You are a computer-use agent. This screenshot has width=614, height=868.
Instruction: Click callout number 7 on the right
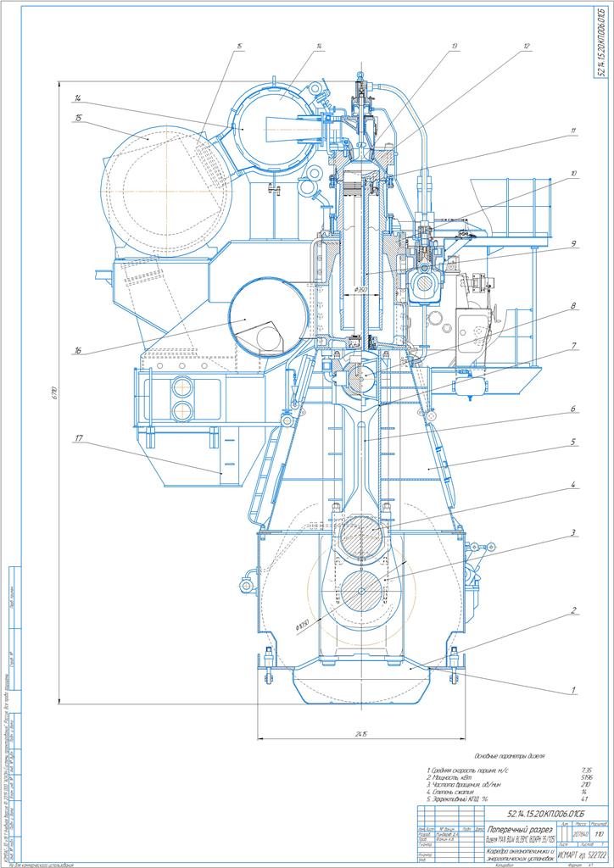point(574,345)
